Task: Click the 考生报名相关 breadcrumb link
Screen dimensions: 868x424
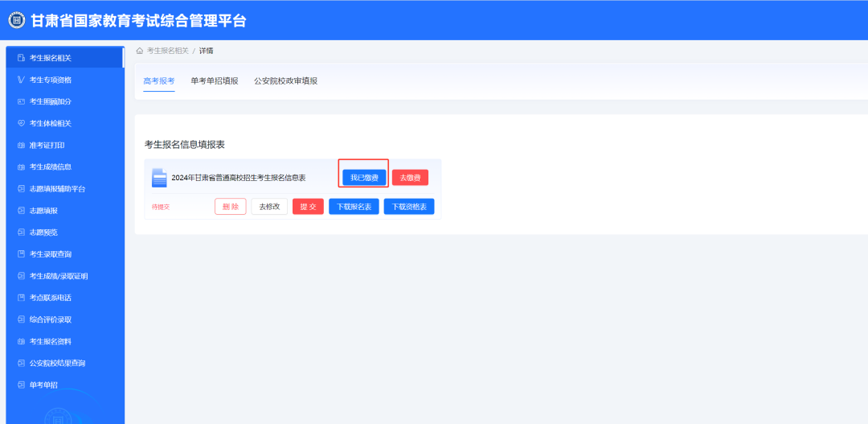Action: click(167, 51)
